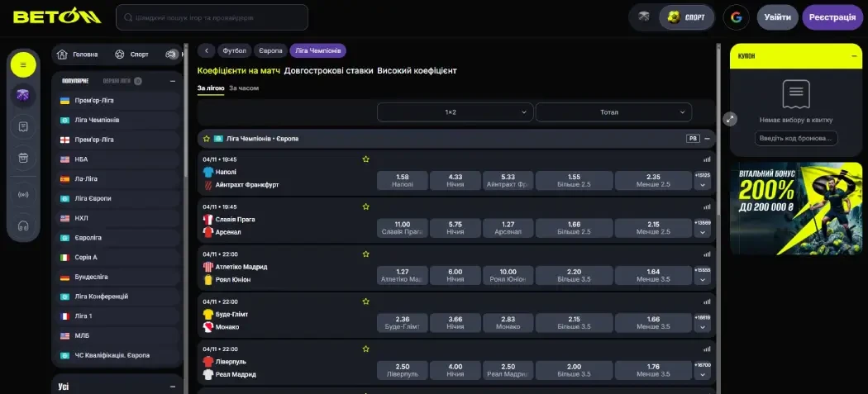Click the headphones support icon
The image size is (868, 394).
coord(23,225)
